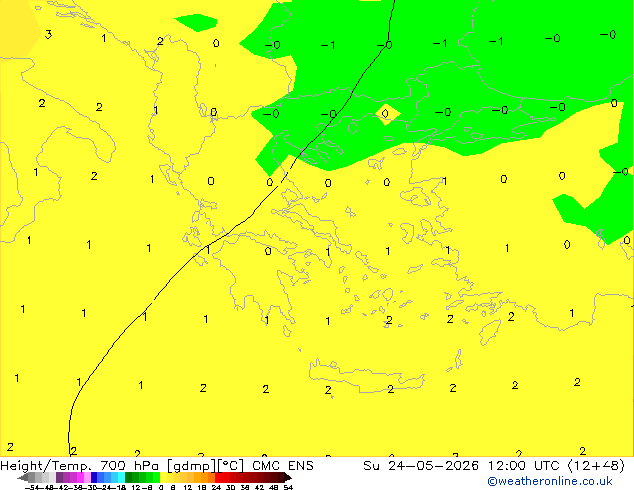The width and height of the screenshot is (634, 490).
Task: Pick the bright red swatch in legend
Action: (218, 477)
